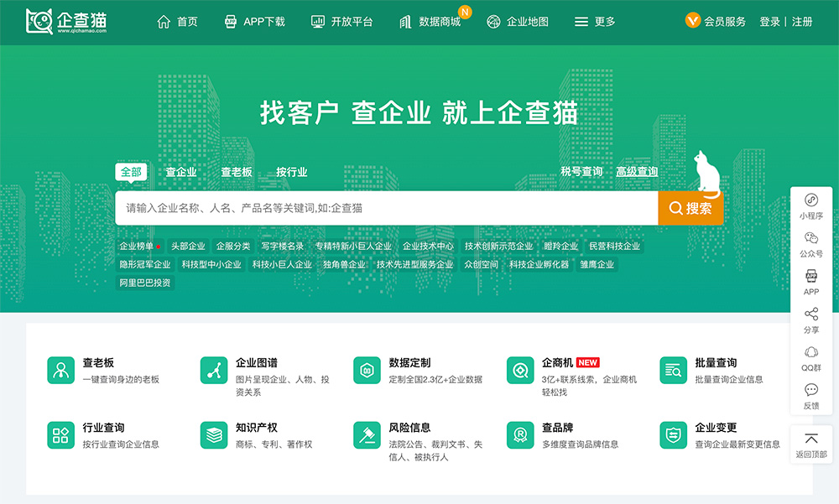Click the 数据定制 hexagon icon

(367, 370)
